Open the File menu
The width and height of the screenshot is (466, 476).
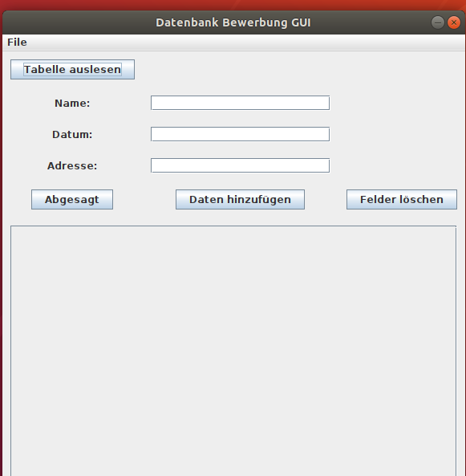(x=17, y=43)
